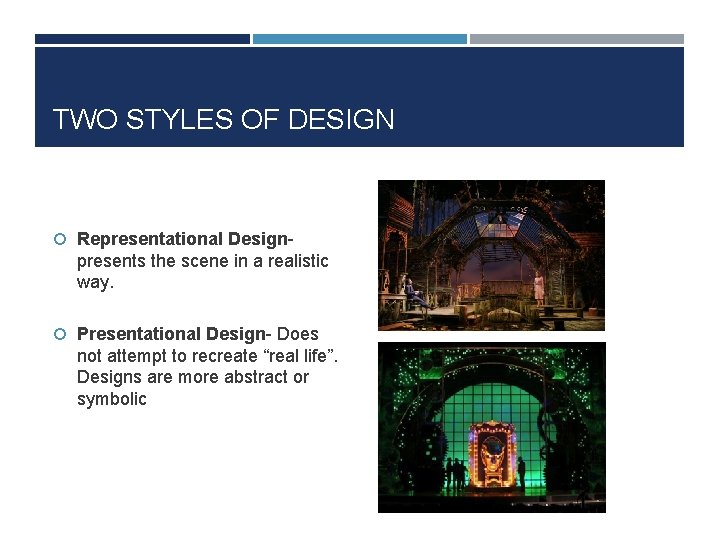Select the garden stage set photo
The width and height of the screenshot is (720, 540).
491,255
